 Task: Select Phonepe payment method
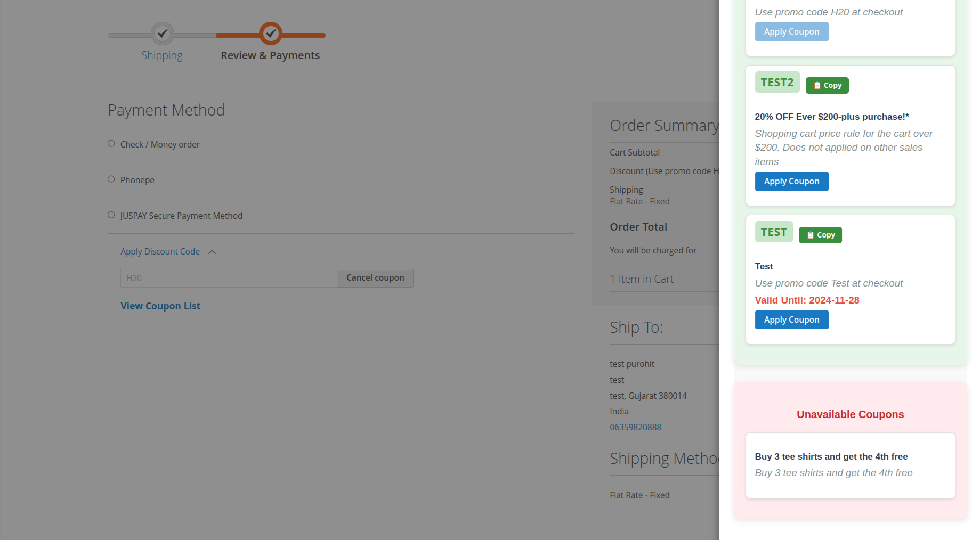(x=111, y=179)
